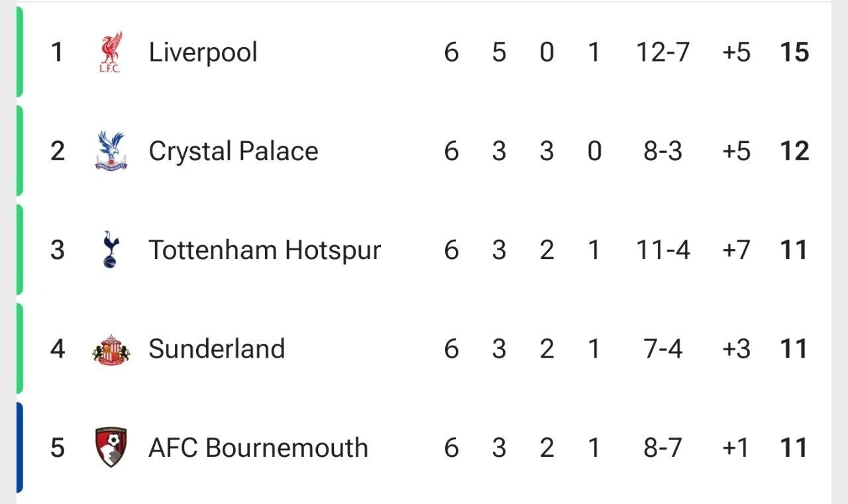The width and height of the screenshot is (848, 504).
Task: Open the Crystal Palace team link
Action: pos(233,151)
